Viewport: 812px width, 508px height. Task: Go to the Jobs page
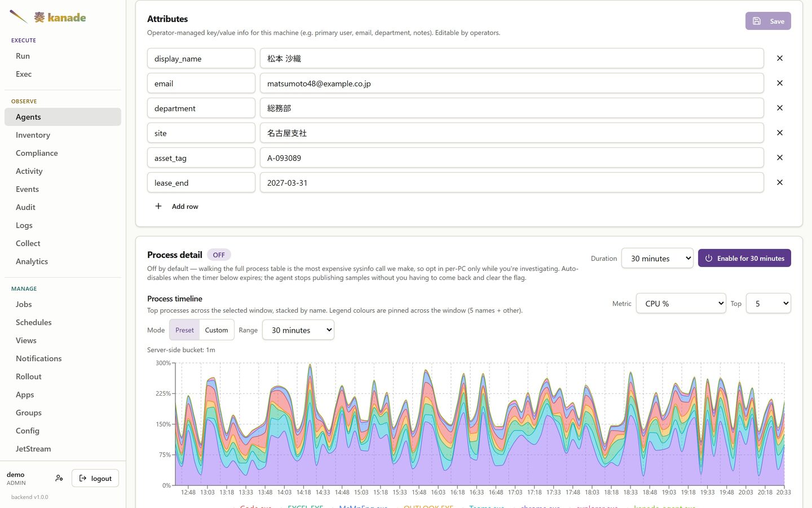(63, 304)
